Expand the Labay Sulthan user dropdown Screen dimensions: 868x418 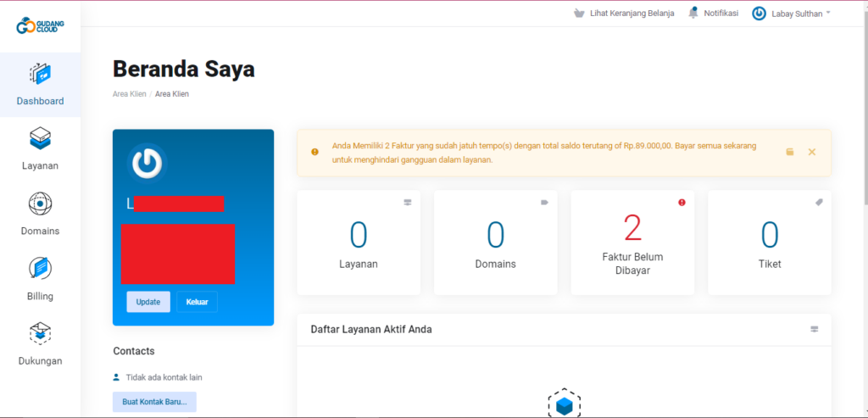click(791, 14)
